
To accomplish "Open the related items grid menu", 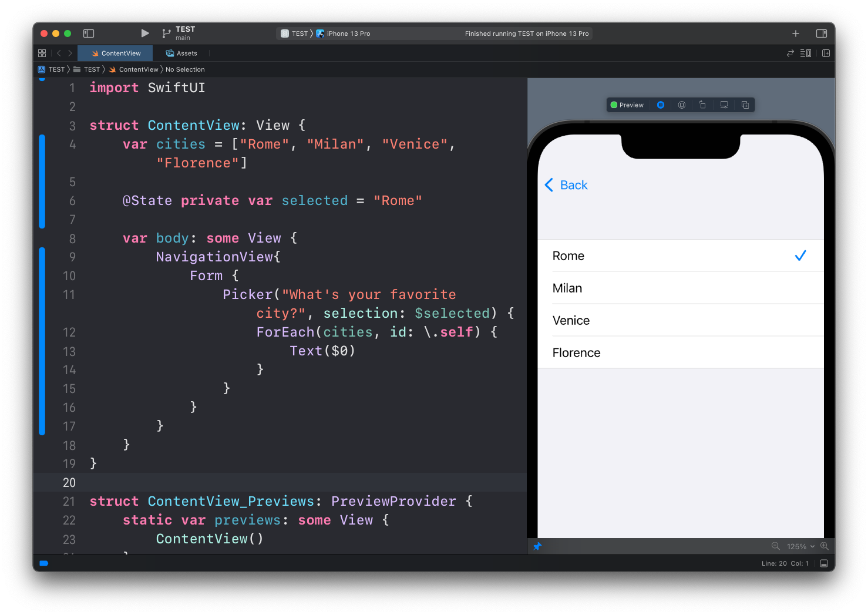I will click(42, 53).
